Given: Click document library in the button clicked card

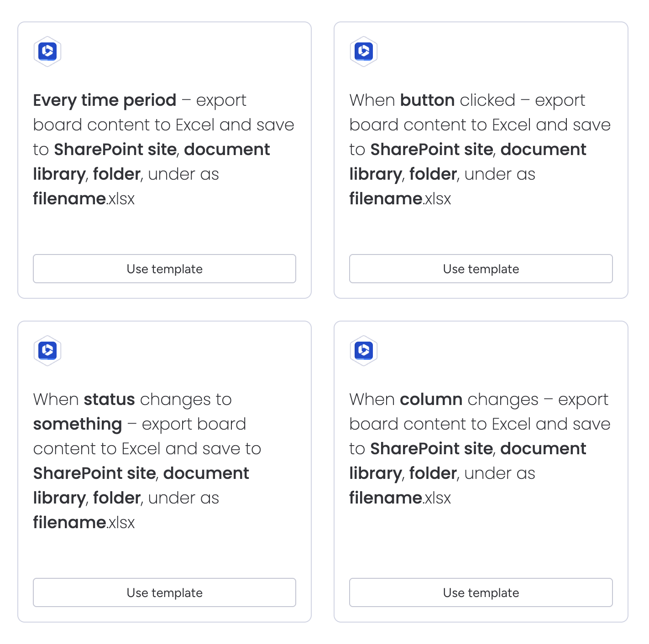Looking at the screenshot, I should [x=543, y=150].
